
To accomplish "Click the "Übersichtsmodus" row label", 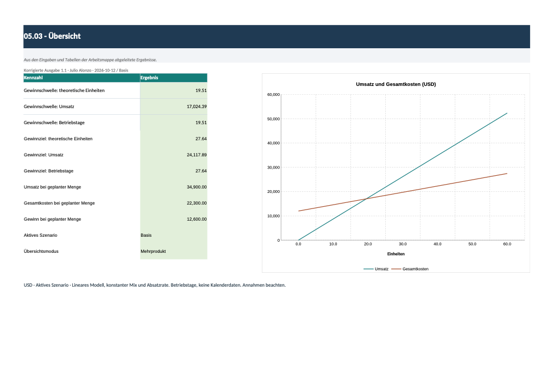I will (41, 251).
